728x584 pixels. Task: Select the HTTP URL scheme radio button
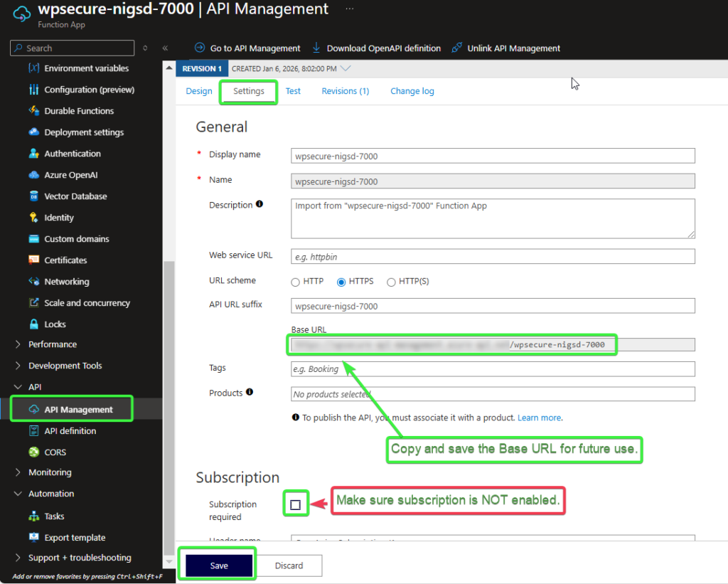click(x=296, y=282)
